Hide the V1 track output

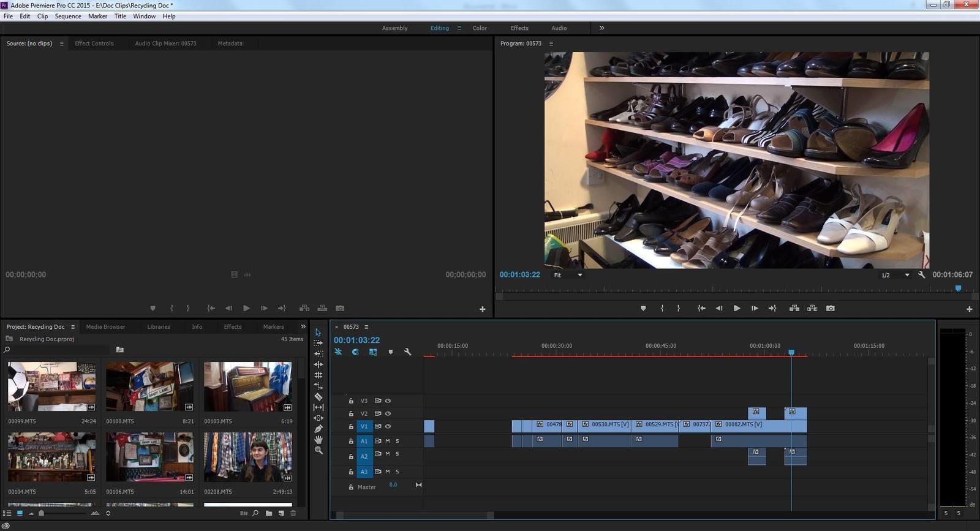[x=388, y=426]
